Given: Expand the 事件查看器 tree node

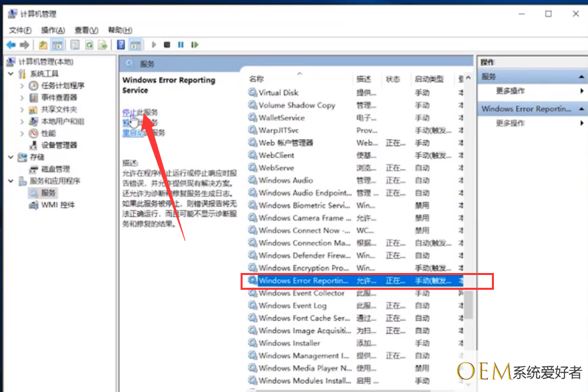Looking at the screenshot, I should click(22, 97).
